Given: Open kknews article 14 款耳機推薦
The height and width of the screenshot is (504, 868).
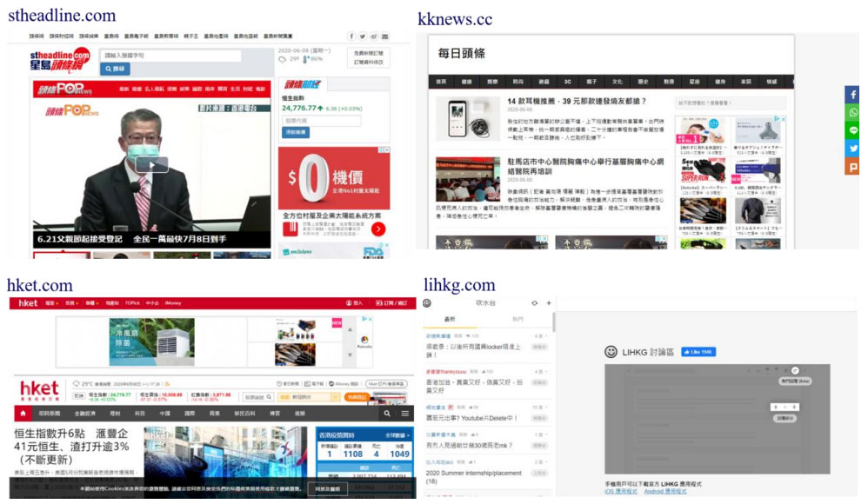Looking at the screenshot, I should click(577, 102).
